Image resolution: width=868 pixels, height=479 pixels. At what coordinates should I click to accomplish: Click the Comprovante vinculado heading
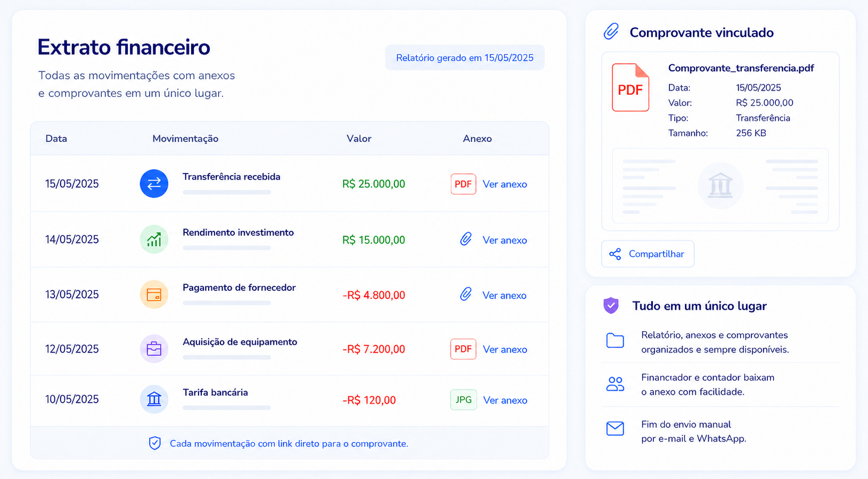[x=701, y=33]
